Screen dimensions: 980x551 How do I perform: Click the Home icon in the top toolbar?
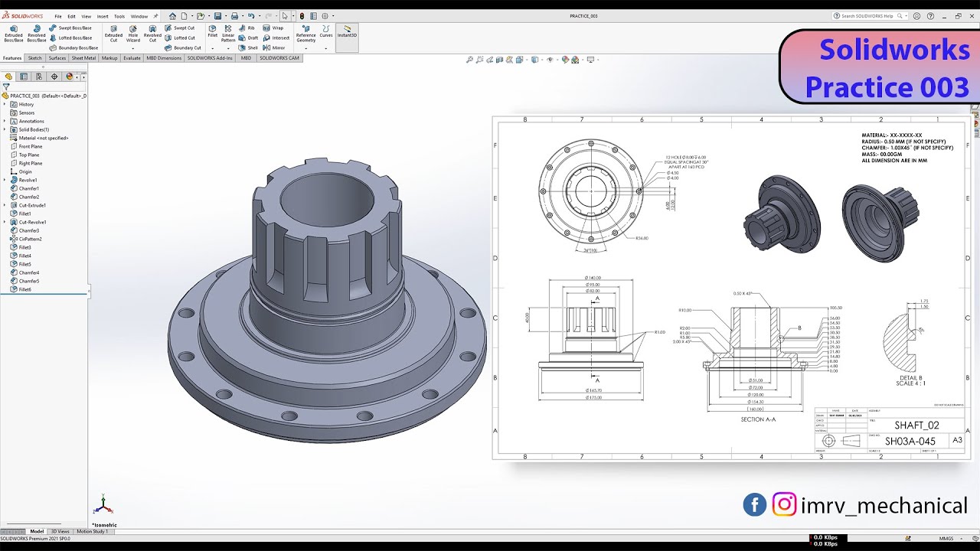[173, 15]
